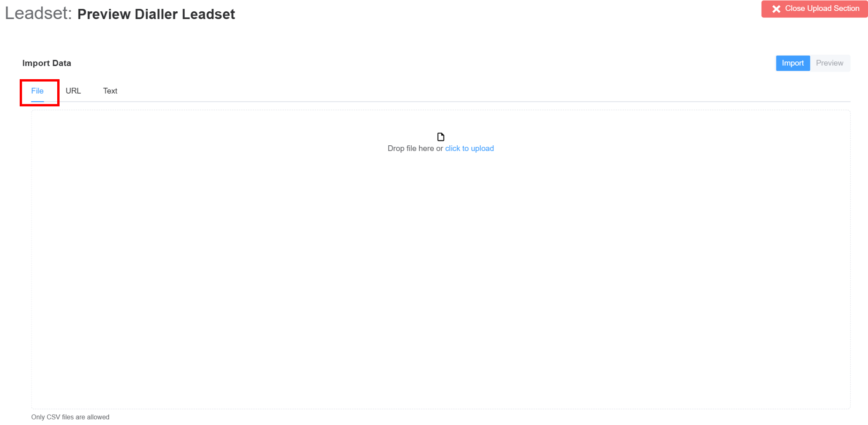Select the File tab
The width and height of the screenshot is (868, 425).
pos(38,91)
